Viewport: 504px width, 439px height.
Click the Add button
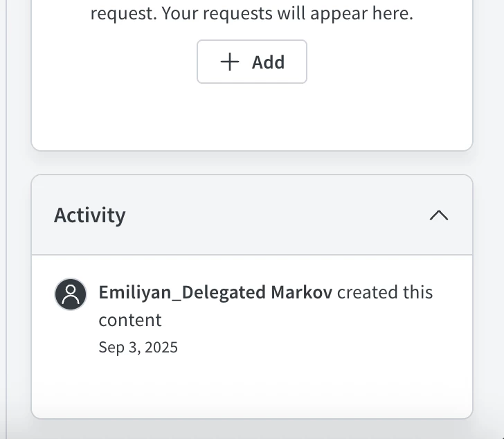coord(252,62)
